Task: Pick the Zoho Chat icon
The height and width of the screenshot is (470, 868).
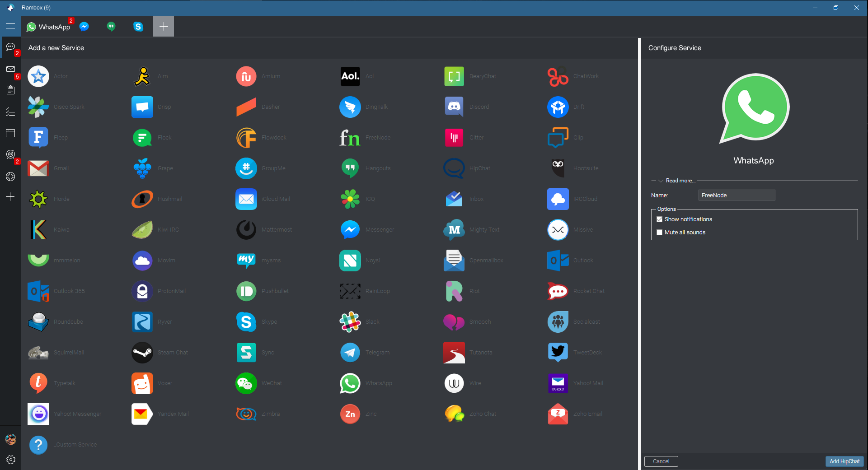Action: pos(454,414)
